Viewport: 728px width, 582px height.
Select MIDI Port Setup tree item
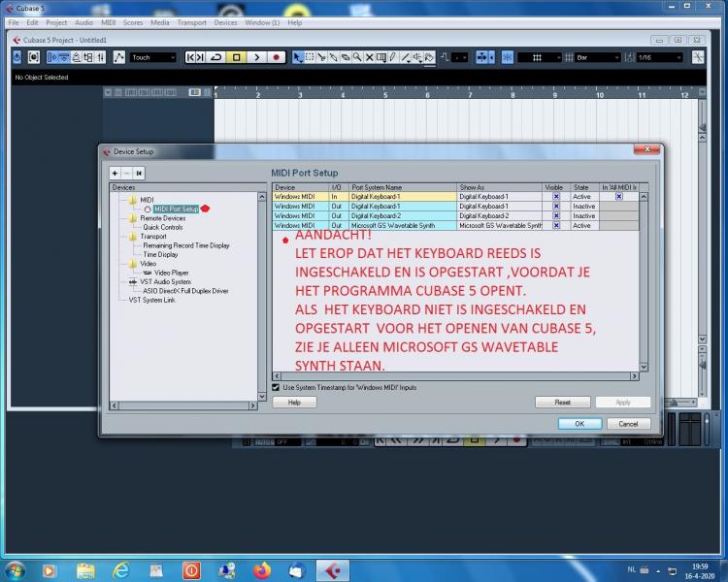coord(176,209)
